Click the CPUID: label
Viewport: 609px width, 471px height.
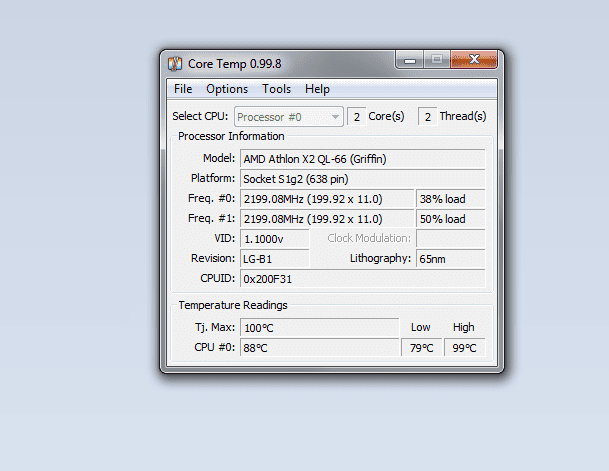(x=218, y=278)
